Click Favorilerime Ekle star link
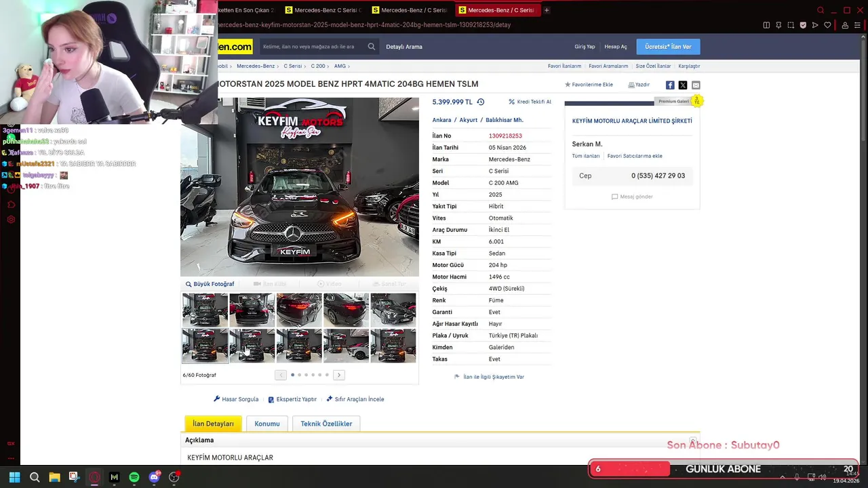The image size is (868, 488). 589,85
